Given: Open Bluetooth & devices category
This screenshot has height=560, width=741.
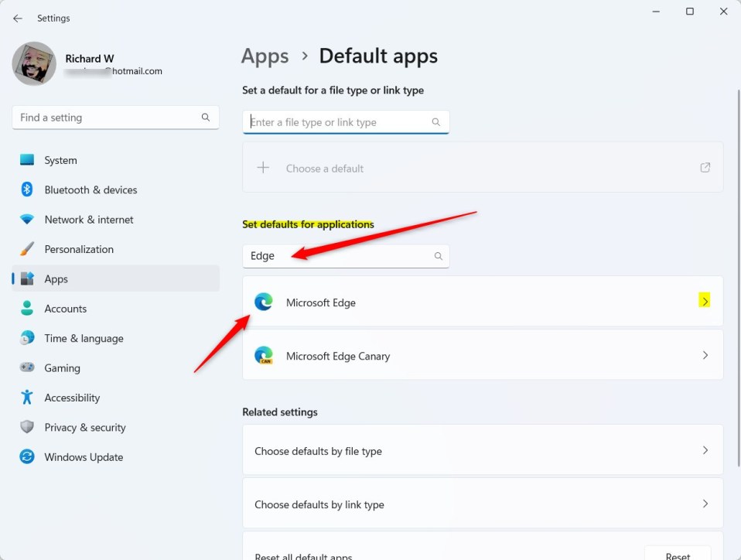Looking at the screenshot, I should [x=115, y=190].
